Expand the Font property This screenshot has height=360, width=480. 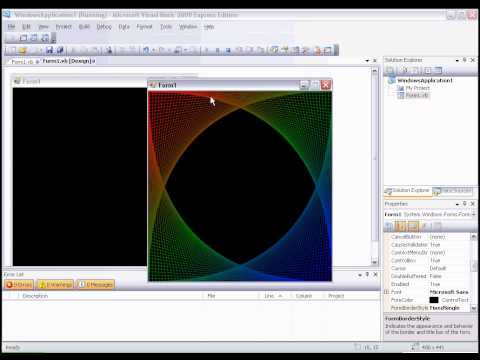tap(387, 292)
